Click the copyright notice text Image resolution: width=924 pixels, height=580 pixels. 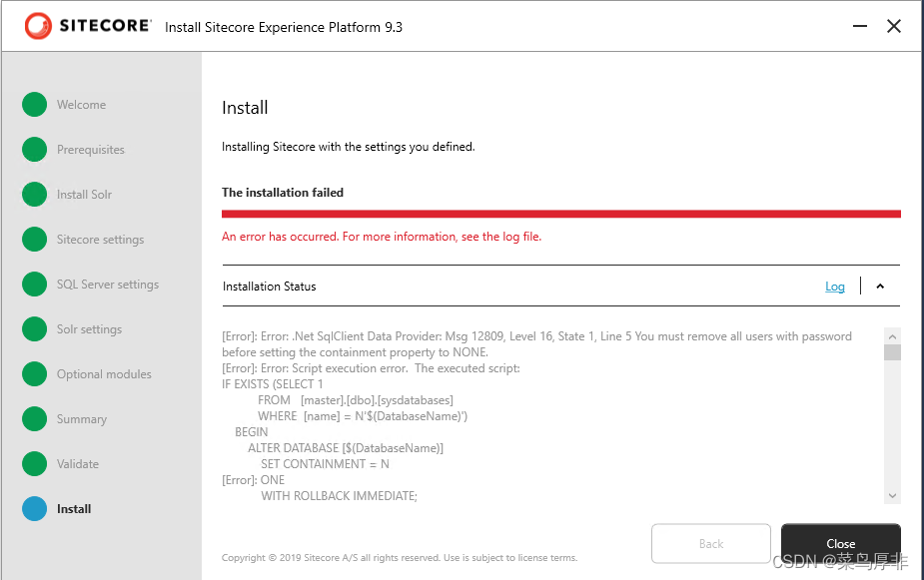pos(400,558)
